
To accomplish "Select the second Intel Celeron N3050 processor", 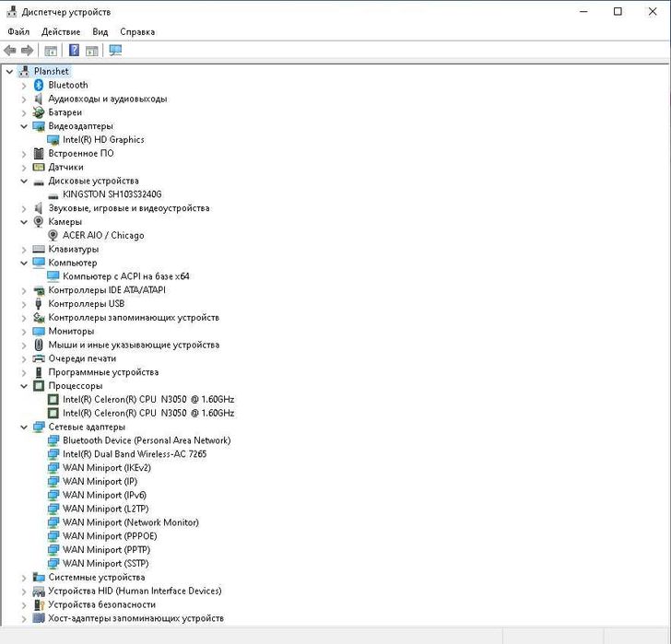I will pos(148,413).
